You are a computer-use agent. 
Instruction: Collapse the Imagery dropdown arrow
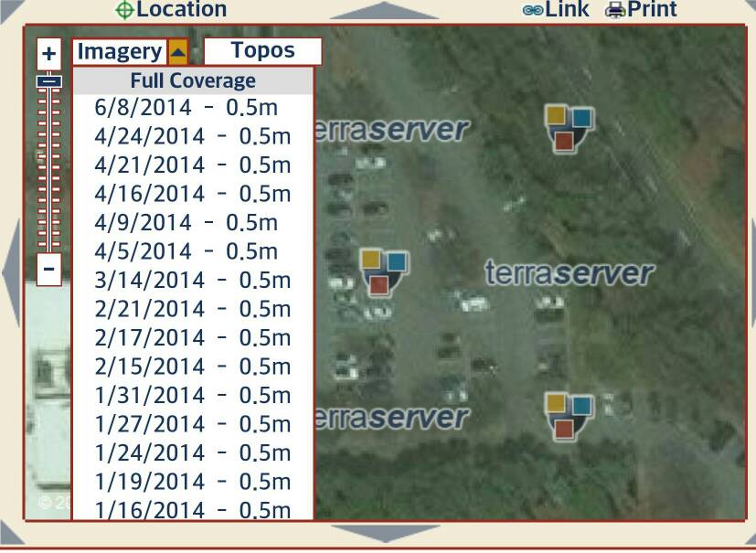point(177,52)
